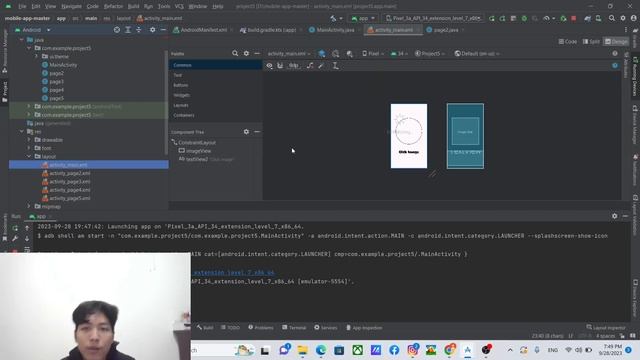This screenshot has height=360, width=640.
Task: Expand the drawable folder
Action: (29, 140)
